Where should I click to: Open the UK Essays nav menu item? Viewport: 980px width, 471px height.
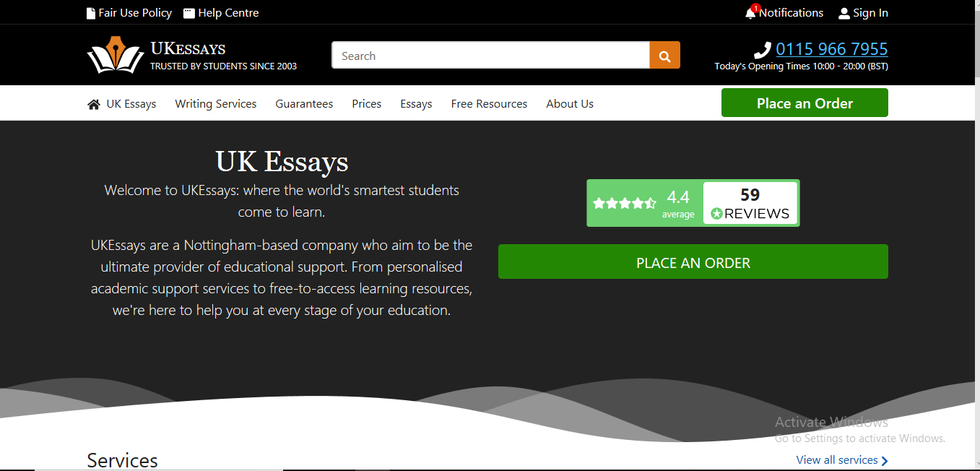click(131, 104)
